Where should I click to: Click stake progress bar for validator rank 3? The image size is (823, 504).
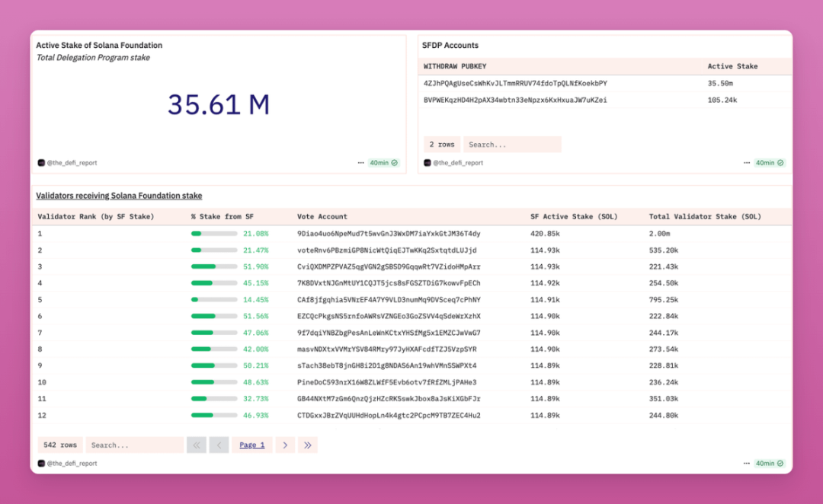(x=213, y=266)
